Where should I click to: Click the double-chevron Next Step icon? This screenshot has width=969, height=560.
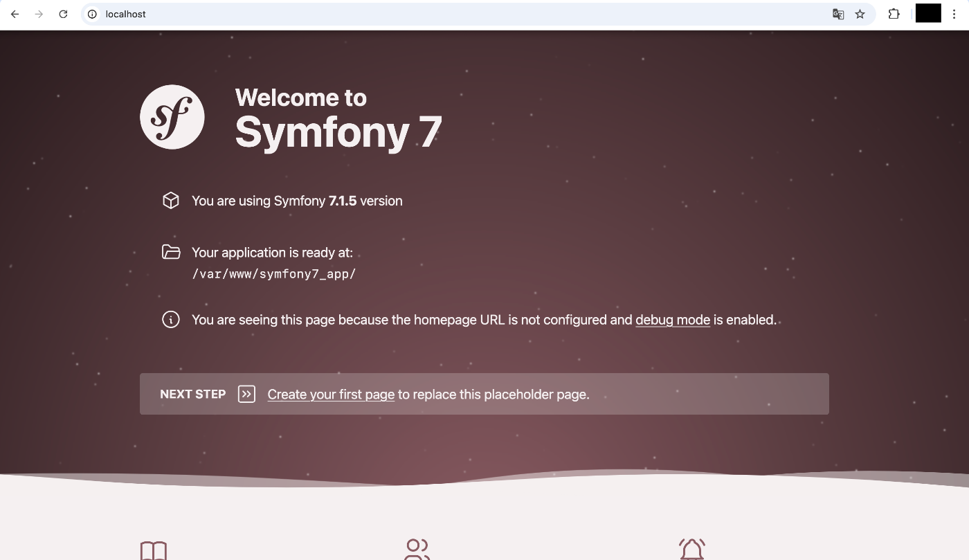pos(246,394)
